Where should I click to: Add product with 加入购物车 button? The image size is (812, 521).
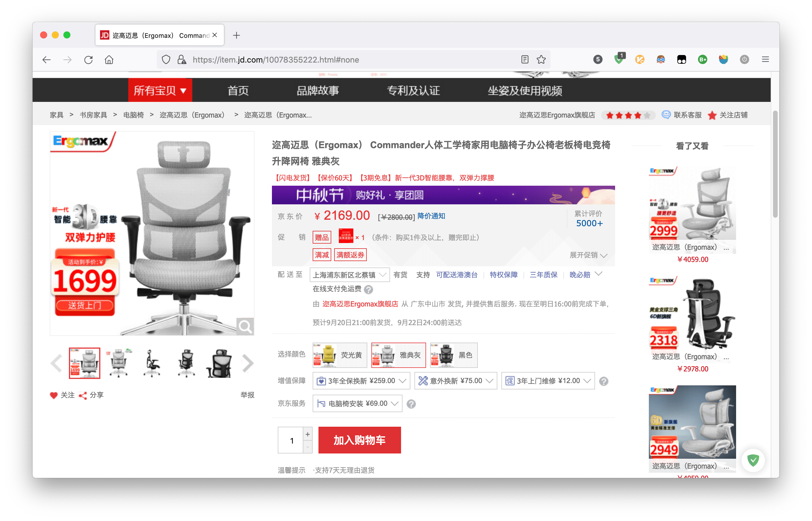[x=360, y=440]
